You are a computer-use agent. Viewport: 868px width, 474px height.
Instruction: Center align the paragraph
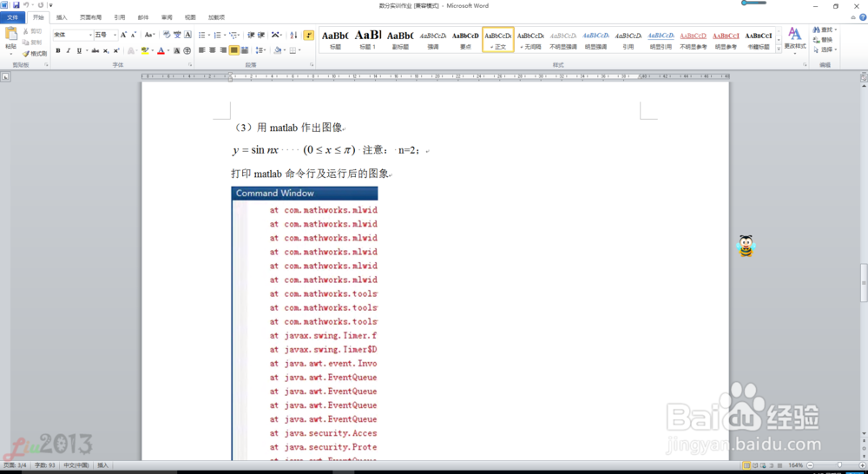(x=213, y=50)
